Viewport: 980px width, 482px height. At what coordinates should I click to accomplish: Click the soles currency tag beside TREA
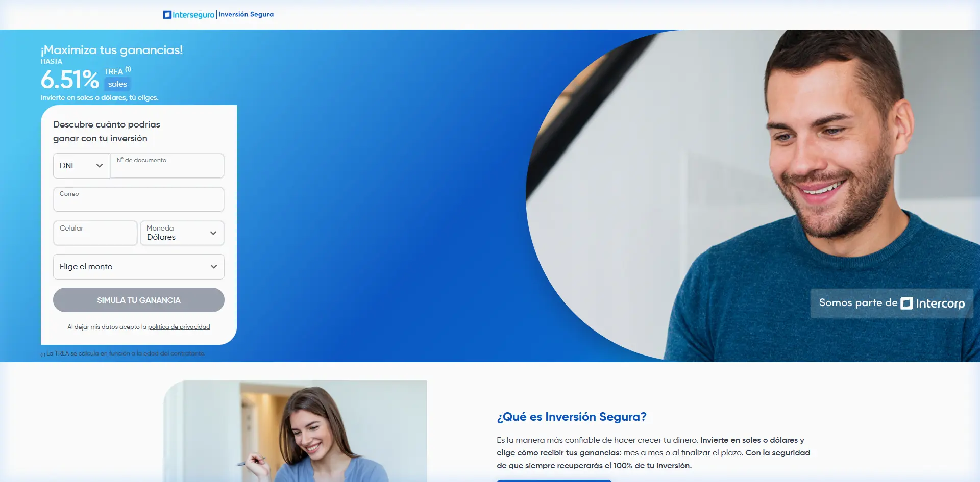(x=117, y=84)
